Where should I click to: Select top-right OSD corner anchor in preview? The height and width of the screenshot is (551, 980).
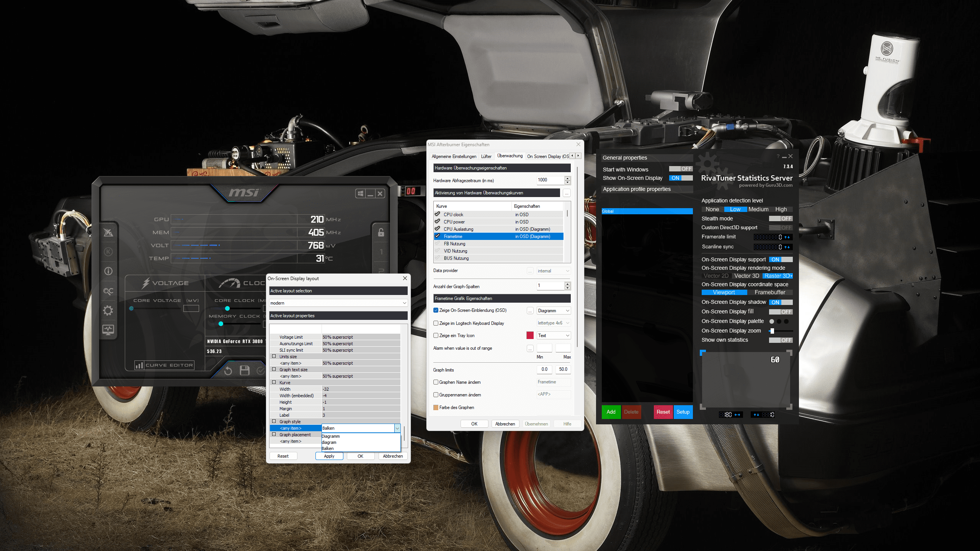coord(789,352)
